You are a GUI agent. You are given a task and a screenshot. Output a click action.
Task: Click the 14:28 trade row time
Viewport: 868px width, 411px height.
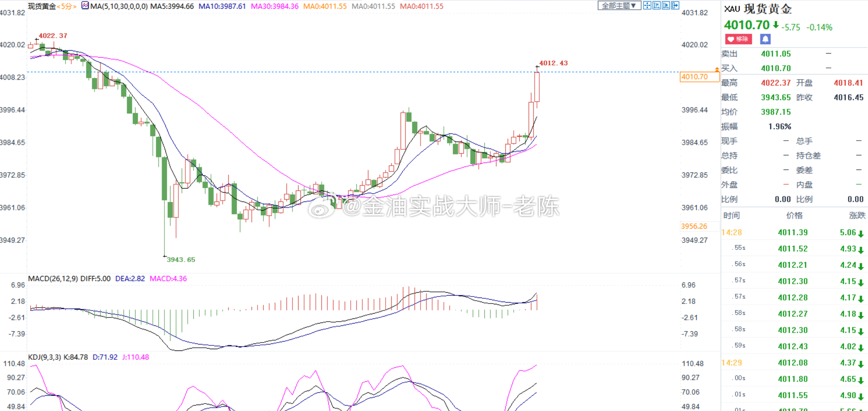coord(732,233)
